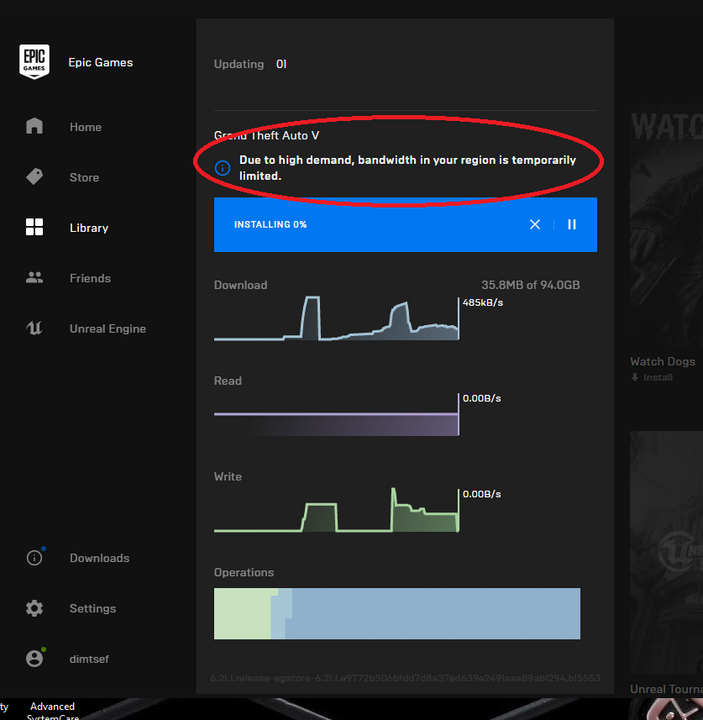Click the Home house icon
703x720 pixels.
click(x=34, y=126)
